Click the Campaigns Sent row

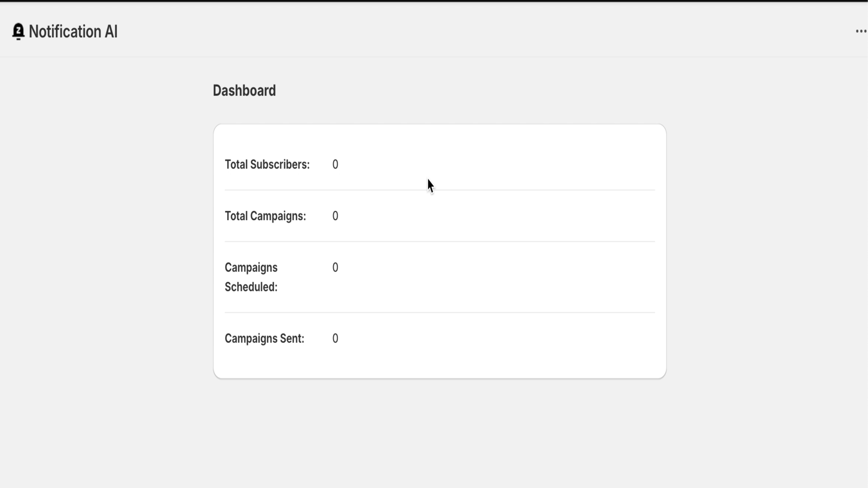[x=439, y=338]
